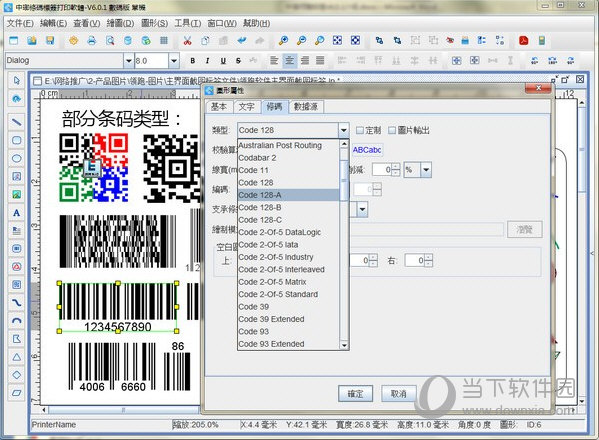The width and height of the screenshot is (599, 440).
Task: Choose Code 2-Of-5 Interleaved from list
Action: pos(282,269)
